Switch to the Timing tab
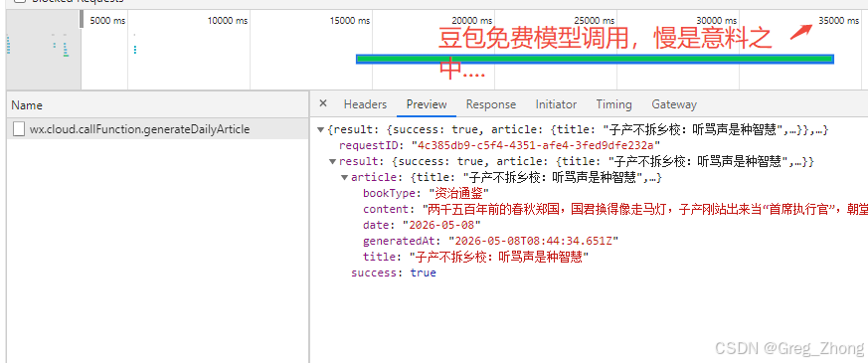868x363 pixels. point(613,104)
